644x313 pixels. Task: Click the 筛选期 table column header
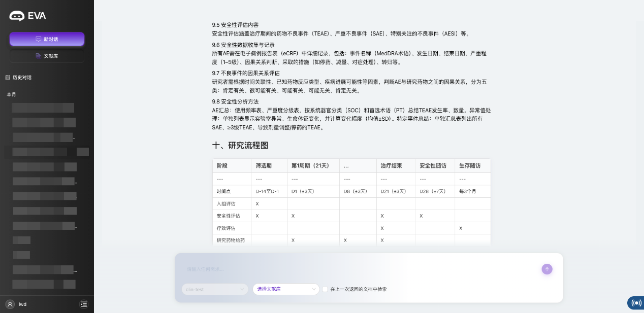(x=264, y=166)
